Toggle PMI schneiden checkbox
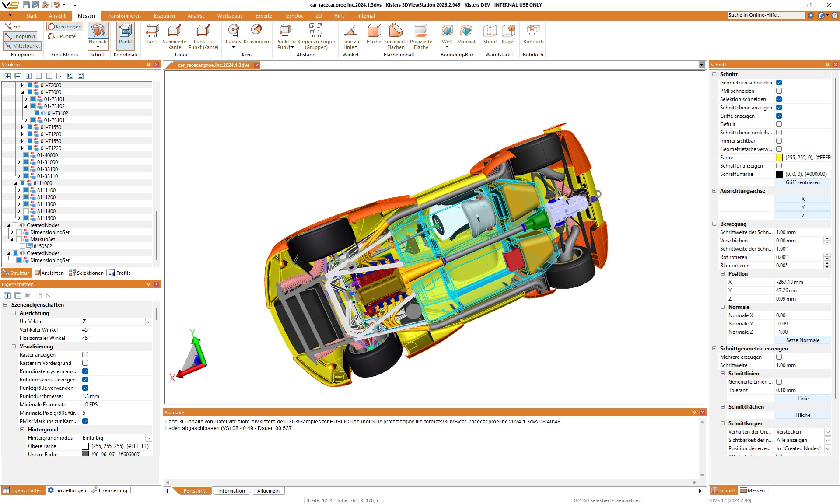Viewport: 840px width, 504px height. tap(779, 91)
